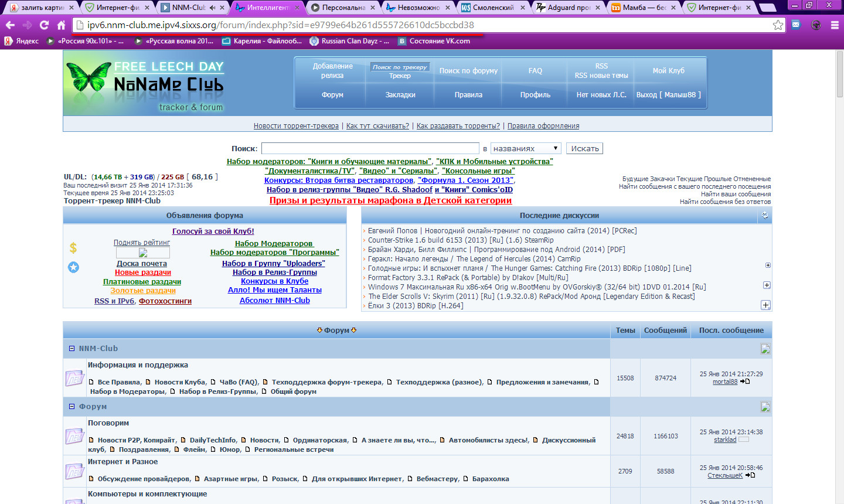Open Новости торрент-трекера link
This screenshot has height=504, width=844.
coord(296,126)
